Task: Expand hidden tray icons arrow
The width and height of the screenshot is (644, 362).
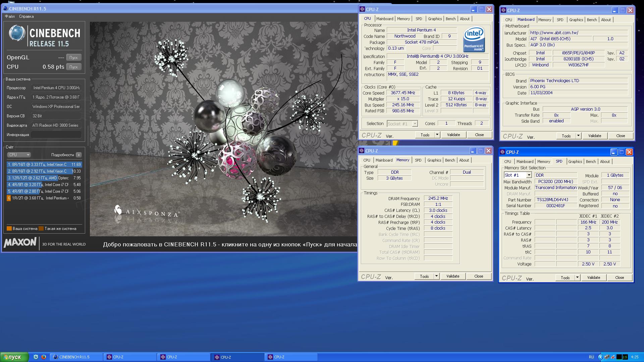Action: (x=600, y=357)
